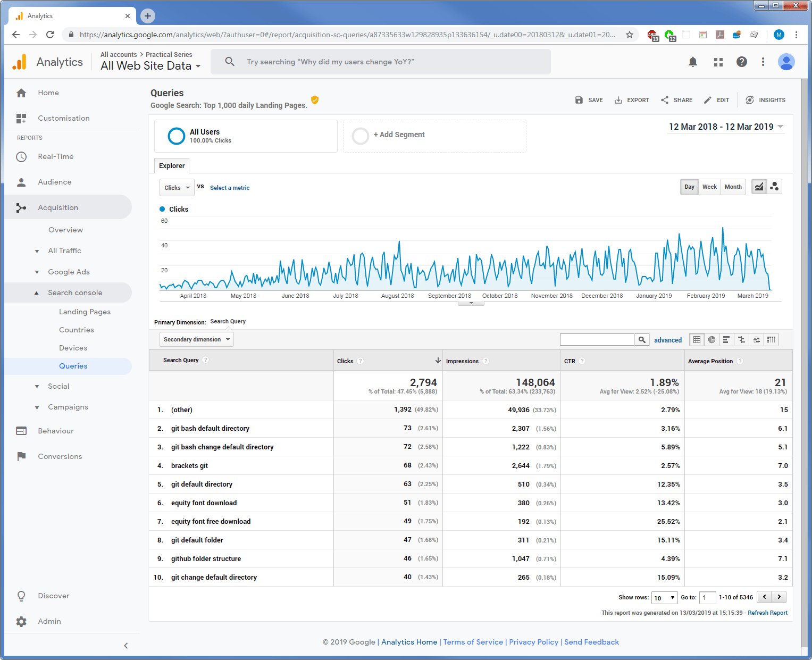Open Devices report
The height and width of the screenshot is (660, 812).
pos(73,348)
